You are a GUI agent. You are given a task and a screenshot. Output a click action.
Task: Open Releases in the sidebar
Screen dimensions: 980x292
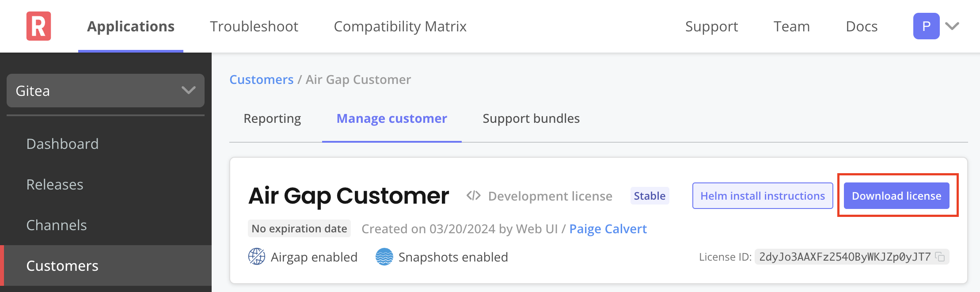(55, 185)
